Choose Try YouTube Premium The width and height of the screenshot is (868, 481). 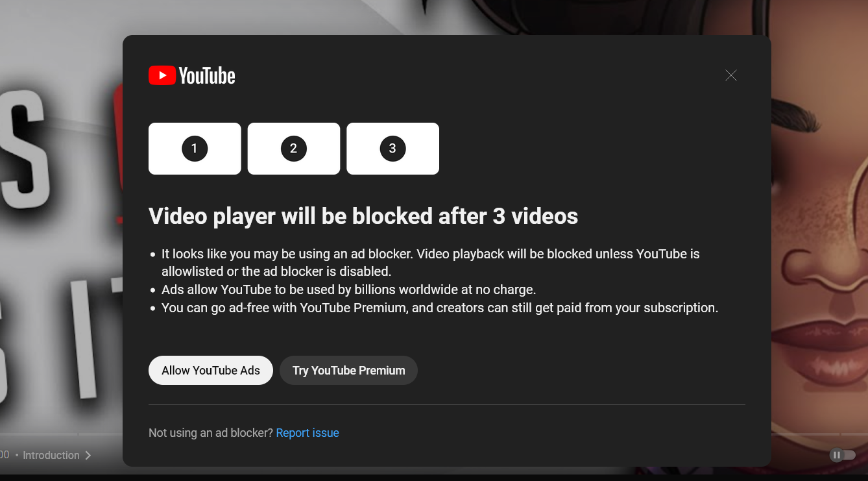pyautogui.click(x=348, y=370)
